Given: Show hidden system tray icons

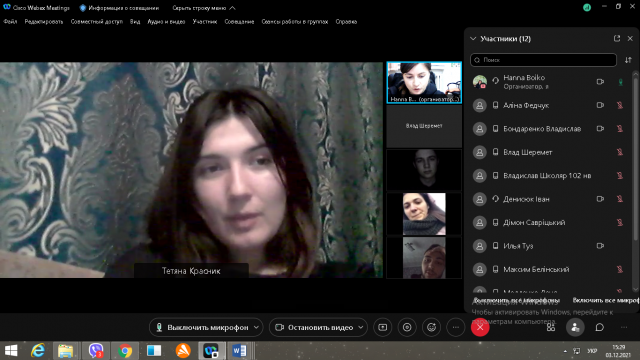Looking at the screenshot, I should (x=565, y=351).
